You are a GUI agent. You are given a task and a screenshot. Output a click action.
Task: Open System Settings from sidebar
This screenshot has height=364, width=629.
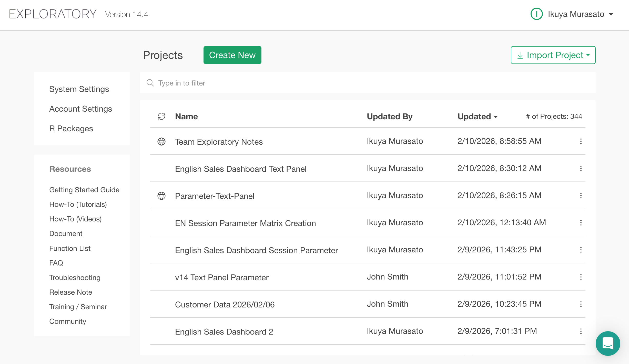79,89
